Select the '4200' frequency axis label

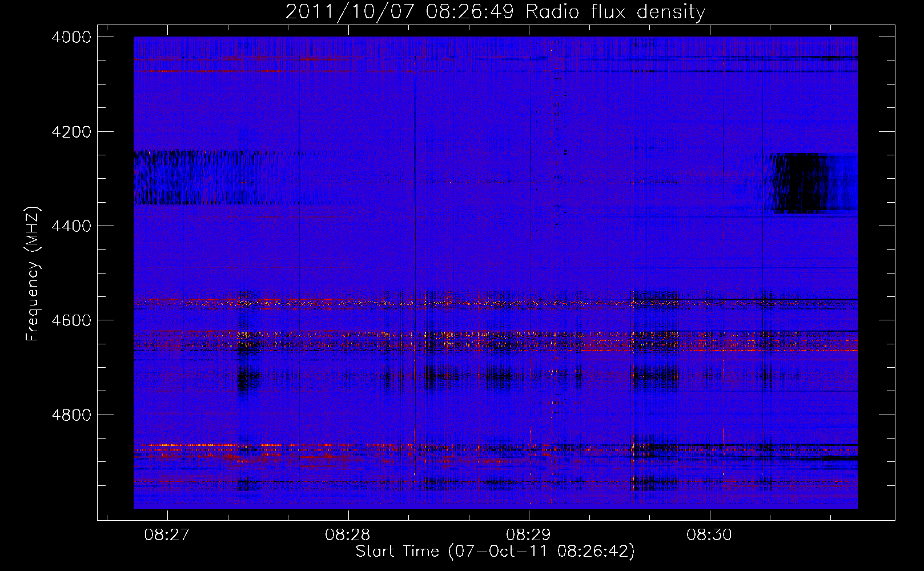click(x=71, y=132)
